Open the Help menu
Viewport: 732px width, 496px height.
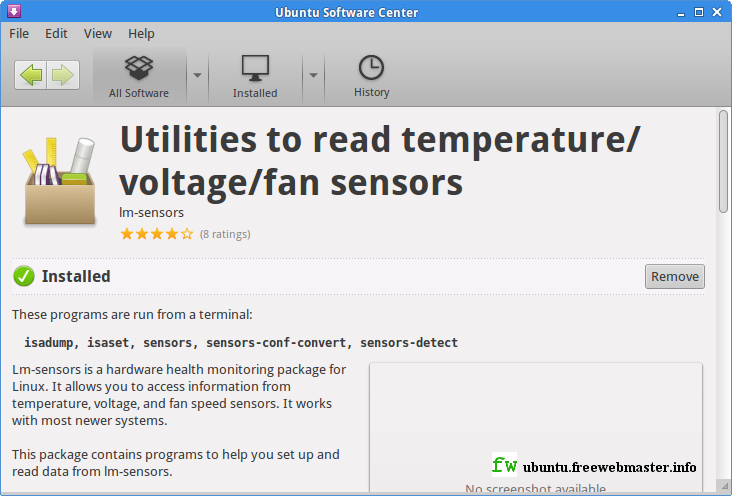(x=141, y=34)
